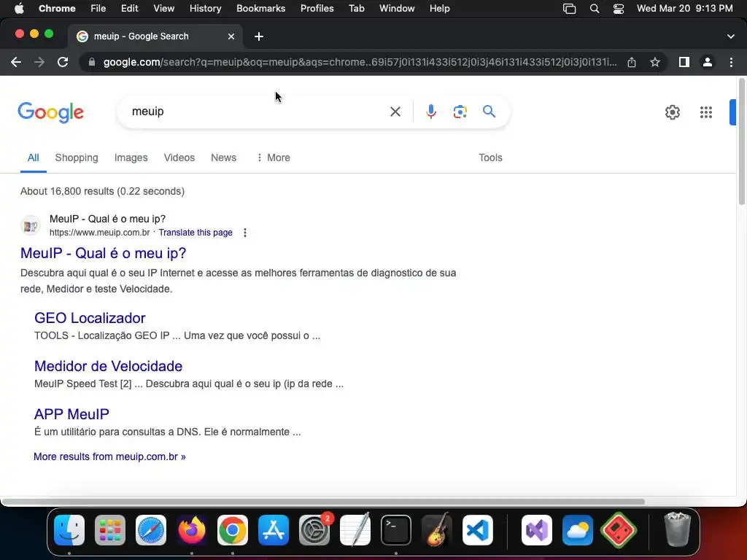Open Chrome three-dot menu
Screen dimensions: 747x560
tap(731, 63)
